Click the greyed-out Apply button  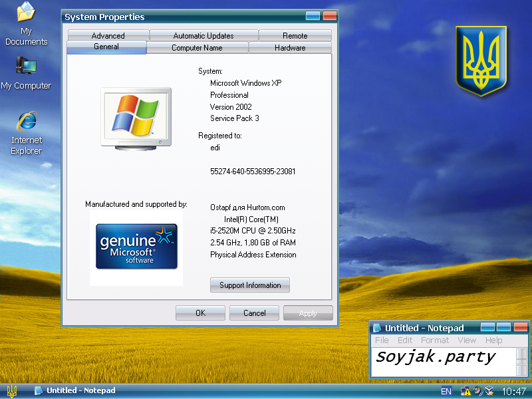pyautogui.click(x=308, y=313)
